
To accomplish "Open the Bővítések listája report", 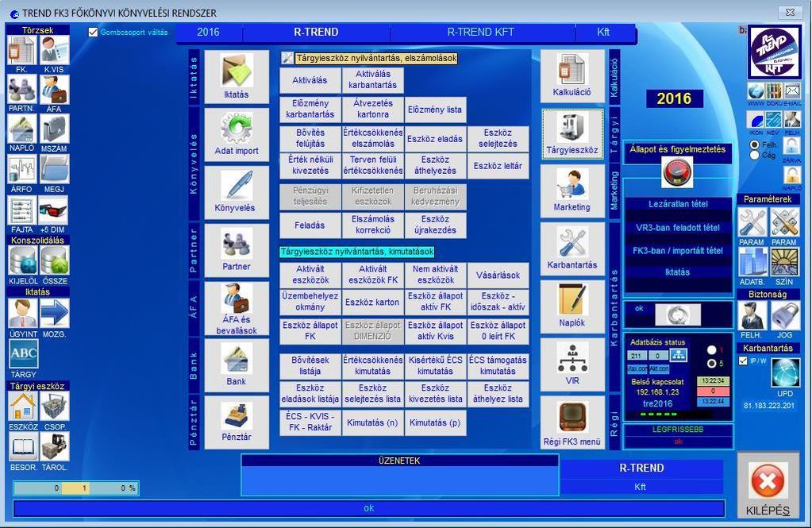I will pyautogui.click(x=310, y=366).
